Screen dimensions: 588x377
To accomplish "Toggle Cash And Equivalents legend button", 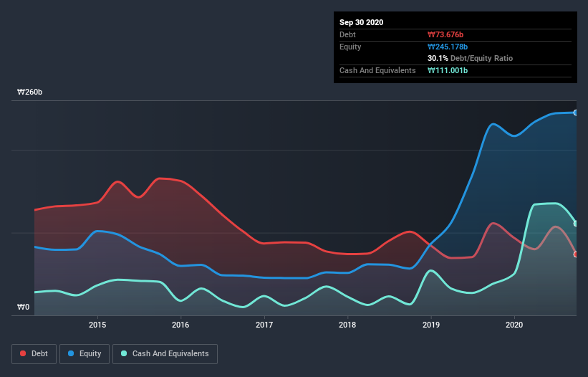I will (165, 354).
